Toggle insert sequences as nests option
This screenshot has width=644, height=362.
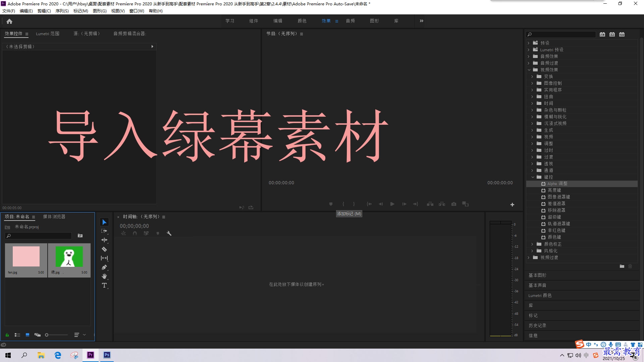click(x=123, y=233)
